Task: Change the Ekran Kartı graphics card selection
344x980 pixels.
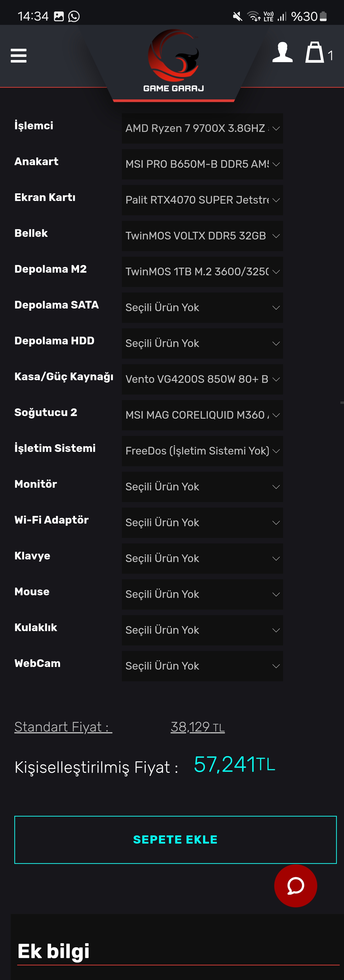Action: [202, 200]
